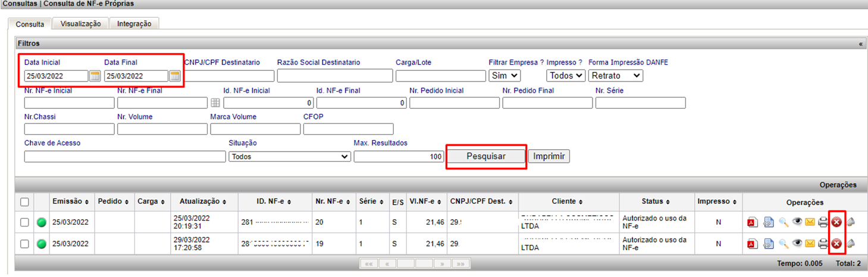Viewport: 868px width, 277px height.
Task: Click green status dot of NF-e 20
Action: pos(42,222)
